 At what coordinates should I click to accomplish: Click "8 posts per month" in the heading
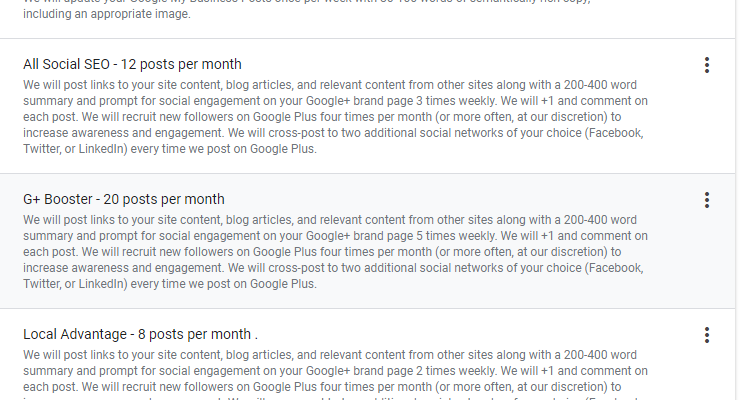(x=191, y=334)
